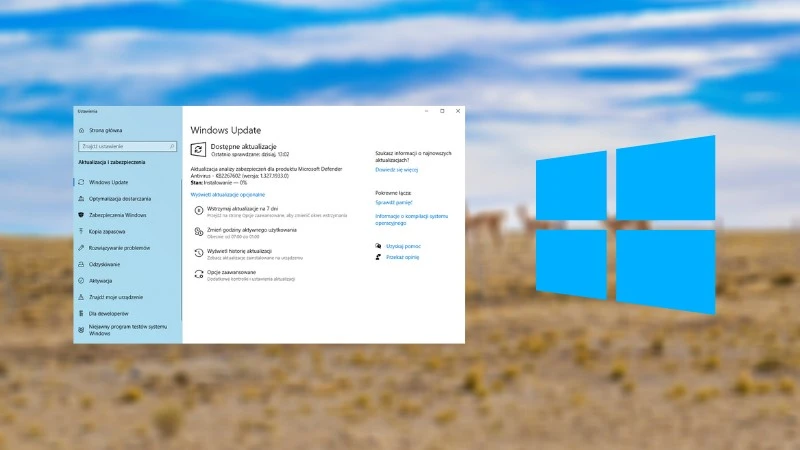Close the Ustawienia window
Image resolution: width=800 pixels, height=450 pixels.
coord(458,111)
